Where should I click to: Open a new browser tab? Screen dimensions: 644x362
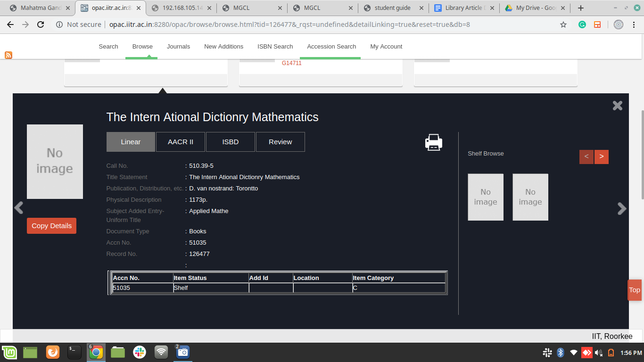[x=581, y=8]
